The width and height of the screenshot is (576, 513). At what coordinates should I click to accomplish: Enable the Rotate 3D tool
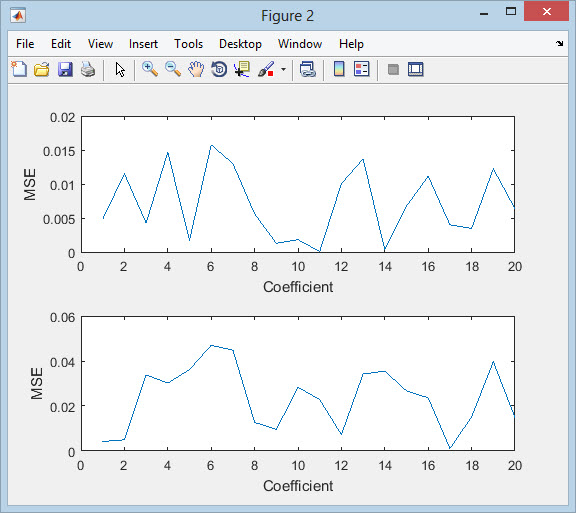219,69
